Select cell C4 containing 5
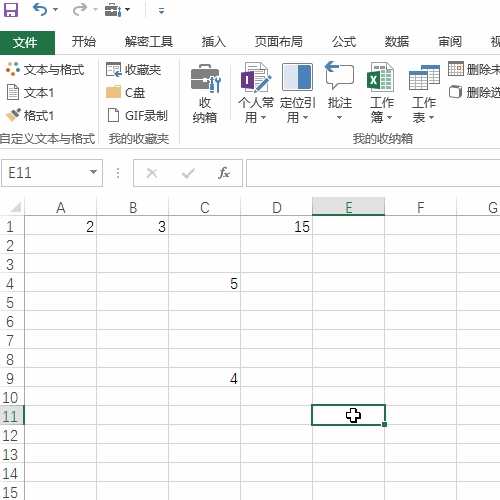The height and width of the screenshot is (500, 500). (205, 283)
